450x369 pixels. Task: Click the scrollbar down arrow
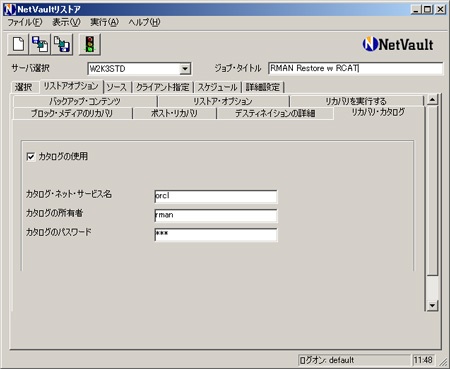pos(432,305)
